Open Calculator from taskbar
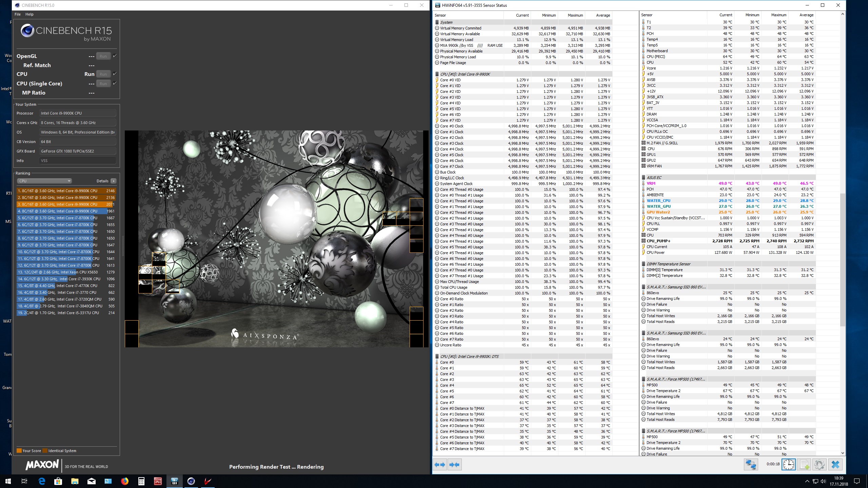 [x=141, y=481]
